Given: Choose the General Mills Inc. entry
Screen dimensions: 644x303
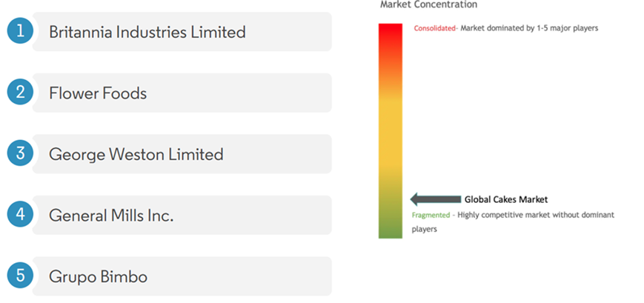Looking at the screenshot, I should tap(182, 215).
